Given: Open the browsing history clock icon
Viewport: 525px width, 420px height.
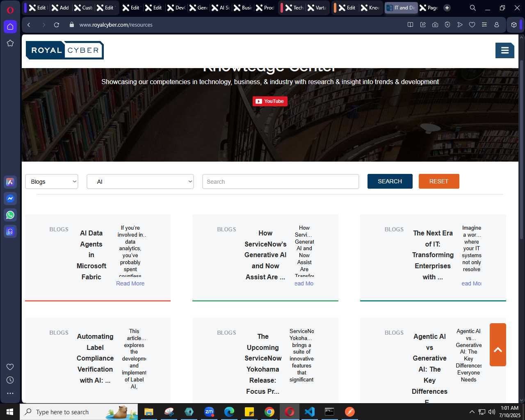Looking at the screenshot, I should (x=10, y=380).
